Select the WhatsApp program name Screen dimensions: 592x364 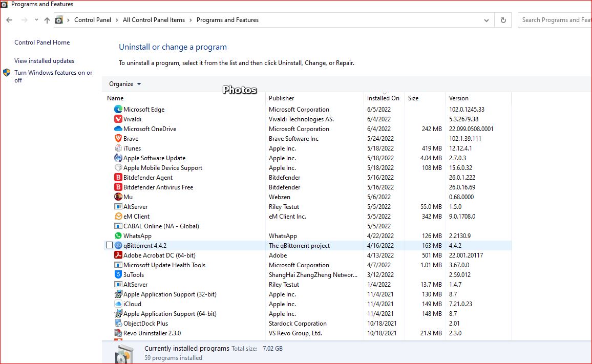pos(137,236)
